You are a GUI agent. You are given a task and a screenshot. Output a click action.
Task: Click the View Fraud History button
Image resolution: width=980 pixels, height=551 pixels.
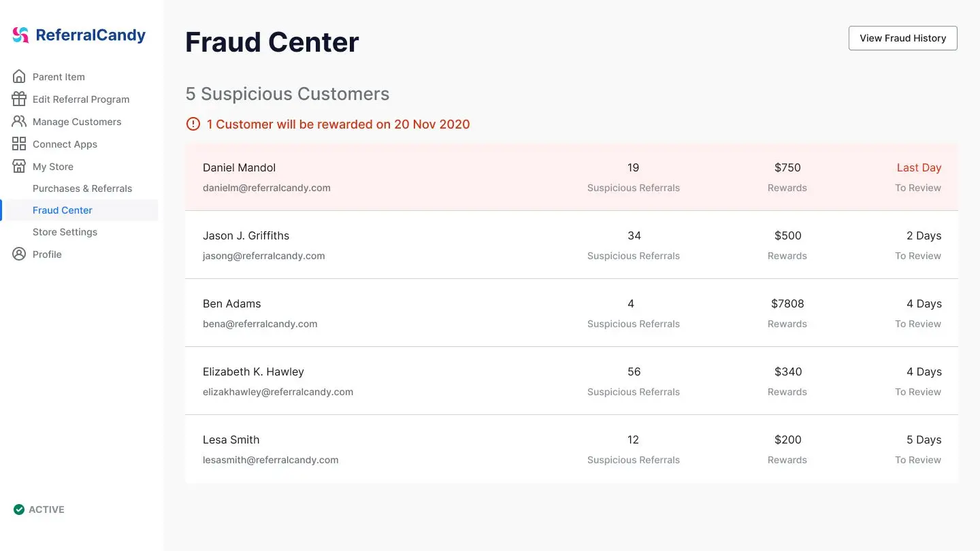coord(902,38)
